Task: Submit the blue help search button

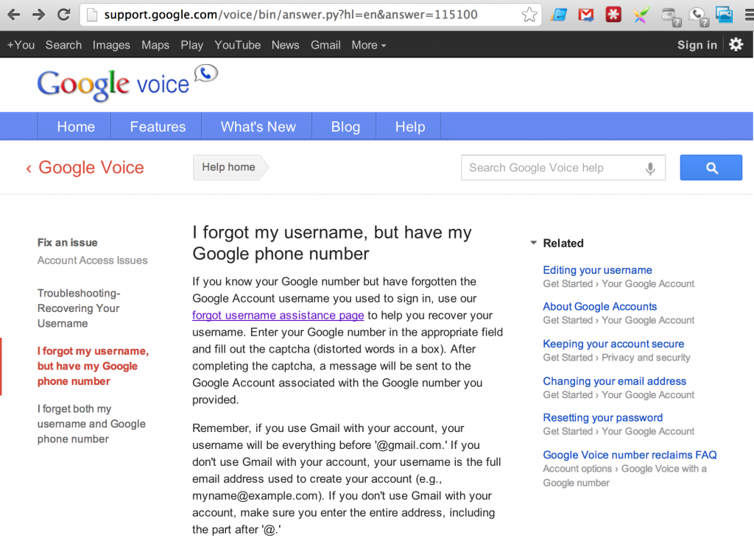Action: point(711,168)
